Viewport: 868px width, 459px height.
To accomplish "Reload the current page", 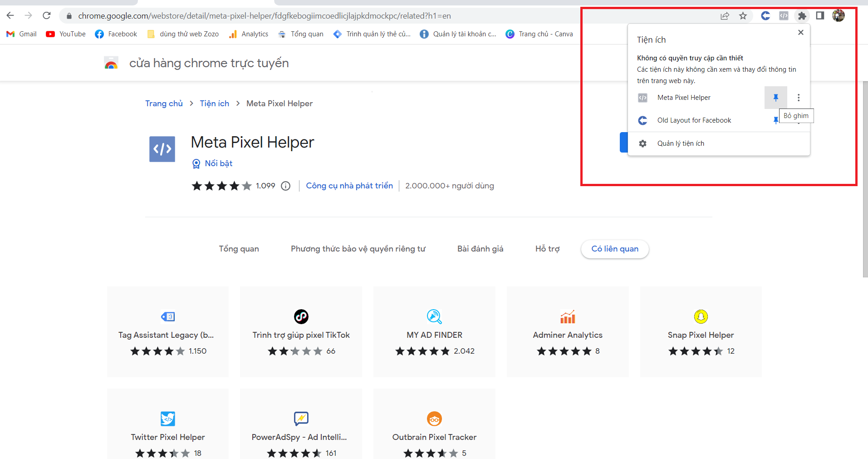I will [x=46, y=16].
